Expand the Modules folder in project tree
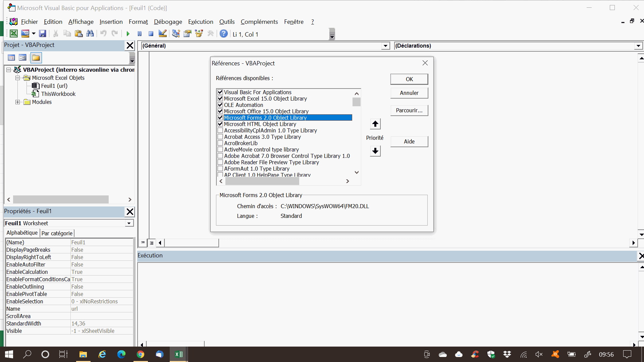The image size is (644, 362). 17,102
